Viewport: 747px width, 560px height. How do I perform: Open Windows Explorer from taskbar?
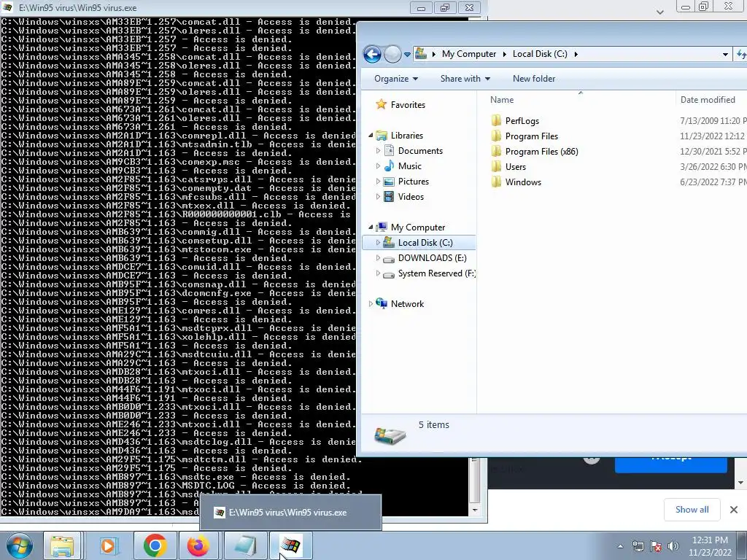pyautogui.click(x=63, y=545)
